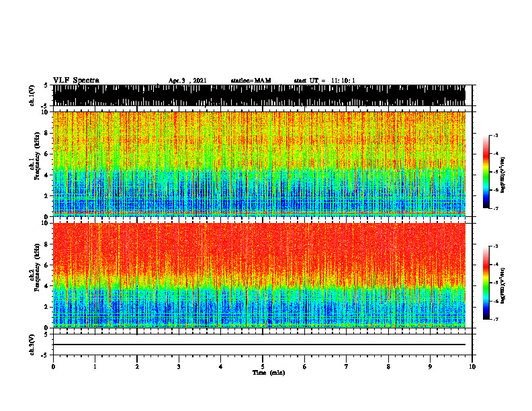Viewport: 532px width, 411px height.
Task: Click the "-7" tick on ch.2 colorbar
Action: pos(495,319)
